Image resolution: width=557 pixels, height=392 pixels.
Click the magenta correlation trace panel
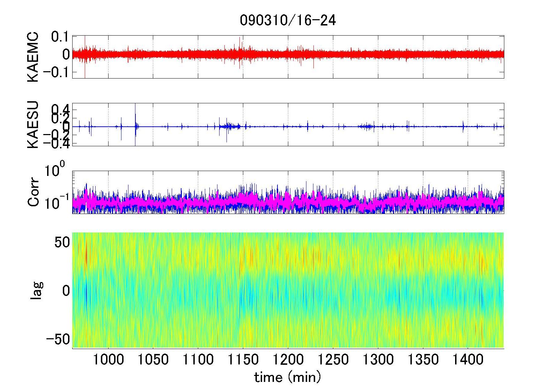coord(288,192)
